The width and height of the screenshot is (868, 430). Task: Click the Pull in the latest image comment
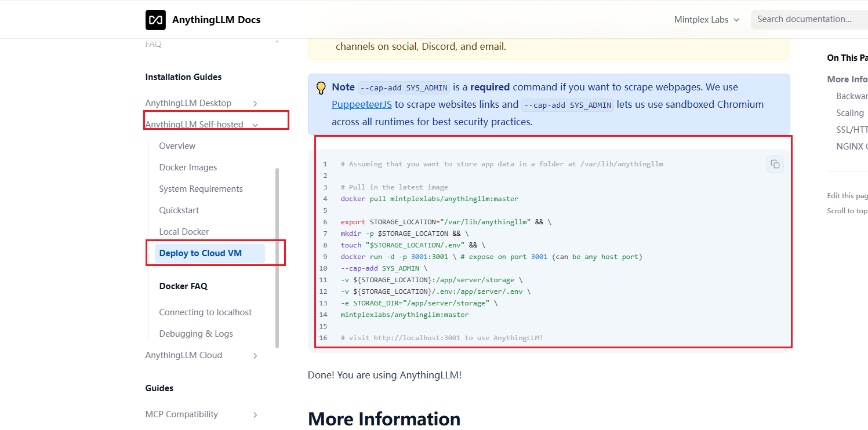pyautogui.click(x=394, y=187)
